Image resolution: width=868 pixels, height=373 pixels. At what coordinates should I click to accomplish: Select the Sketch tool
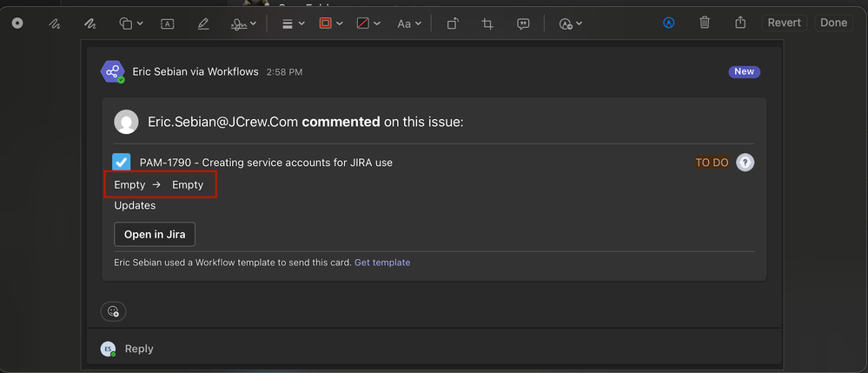pyautogui.click(x=54, y=23)
